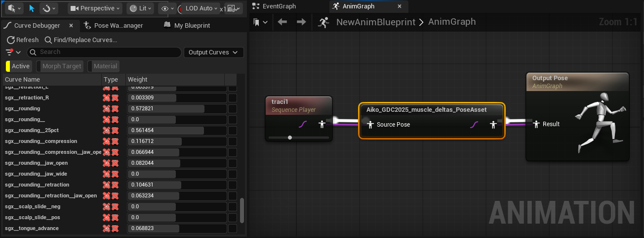Click the navigate forward arrow in graph toolbar

(301, 22)
